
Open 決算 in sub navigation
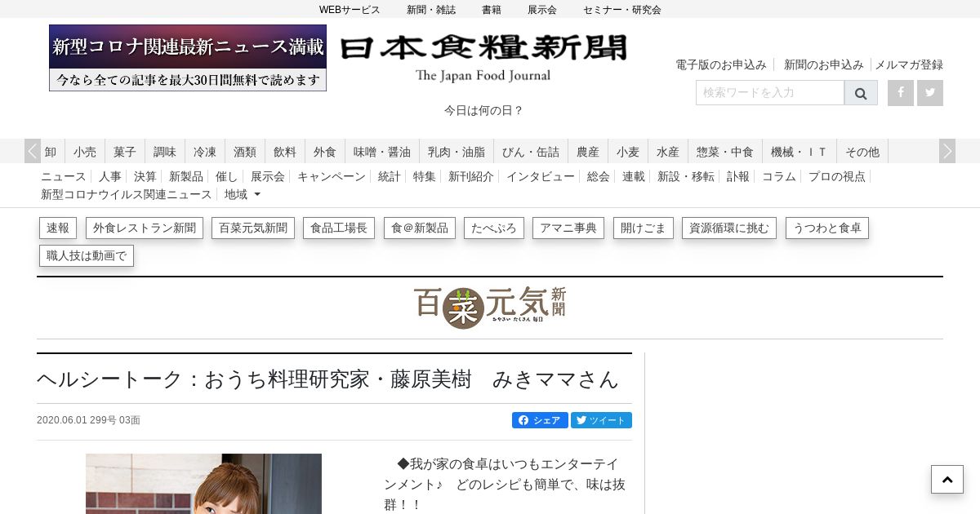(145, 176)
